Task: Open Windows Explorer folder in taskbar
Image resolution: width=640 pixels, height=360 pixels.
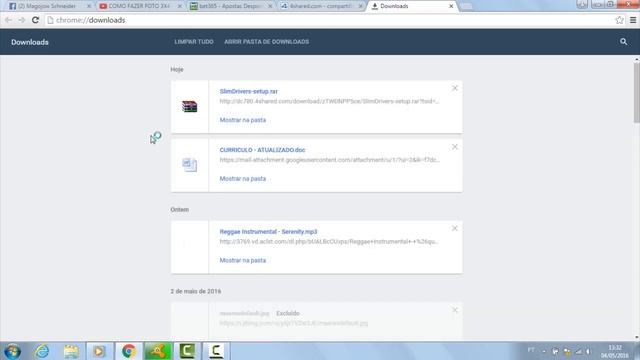Action: coord(71,351)
